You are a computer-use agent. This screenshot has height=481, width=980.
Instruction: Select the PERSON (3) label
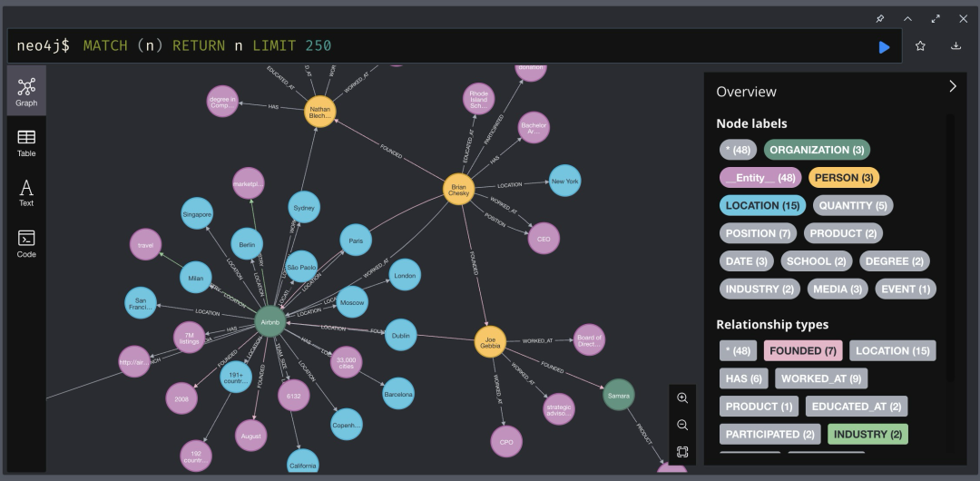pyautogui.click(x=844, y=178)
